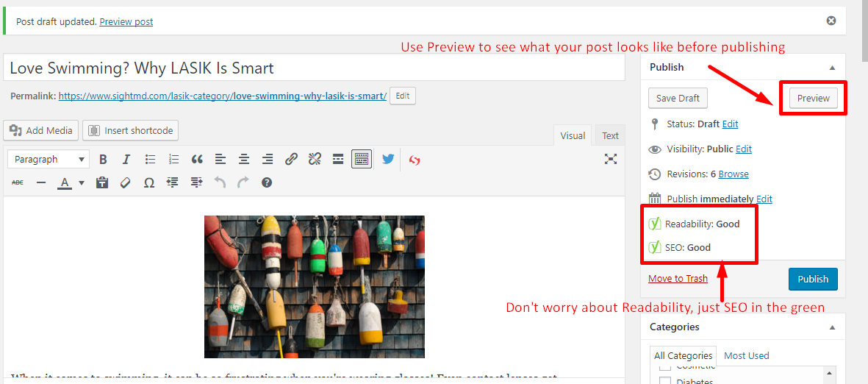Apply text color with the A icon

65,183
